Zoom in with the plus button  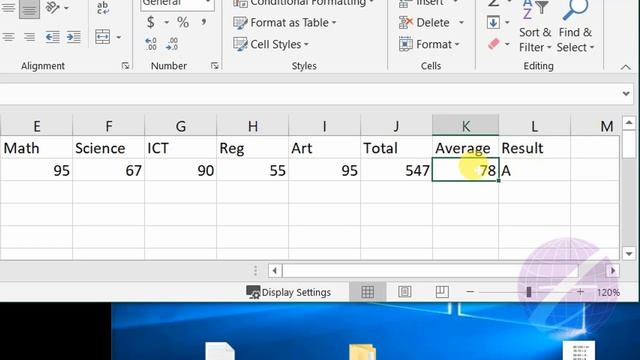tap(580, 292)
